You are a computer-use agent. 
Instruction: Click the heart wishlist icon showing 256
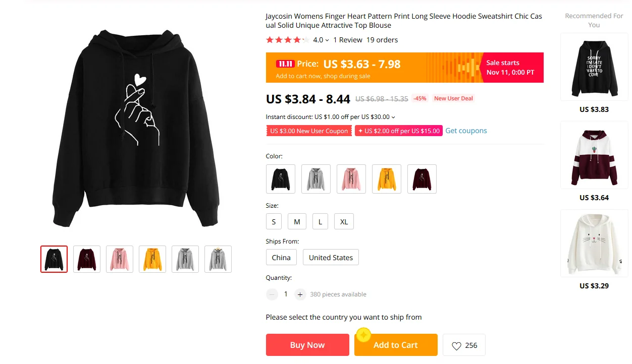tap(456, 346)
